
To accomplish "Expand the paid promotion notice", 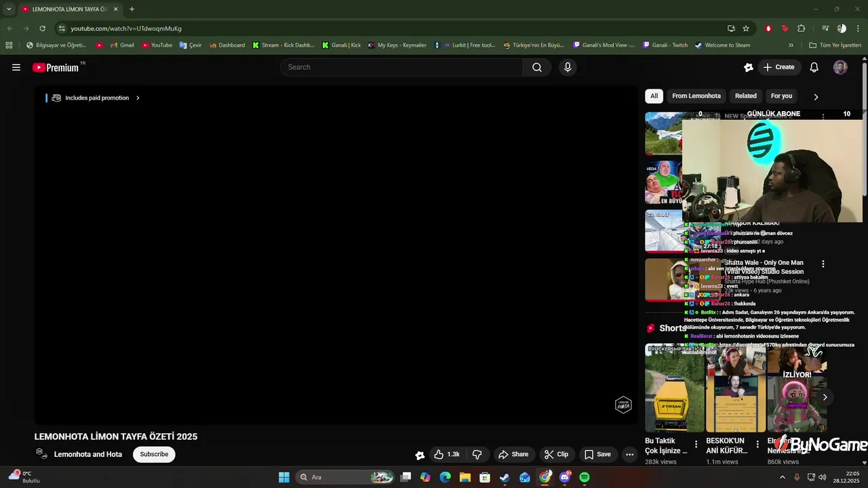I will [92, 98].
